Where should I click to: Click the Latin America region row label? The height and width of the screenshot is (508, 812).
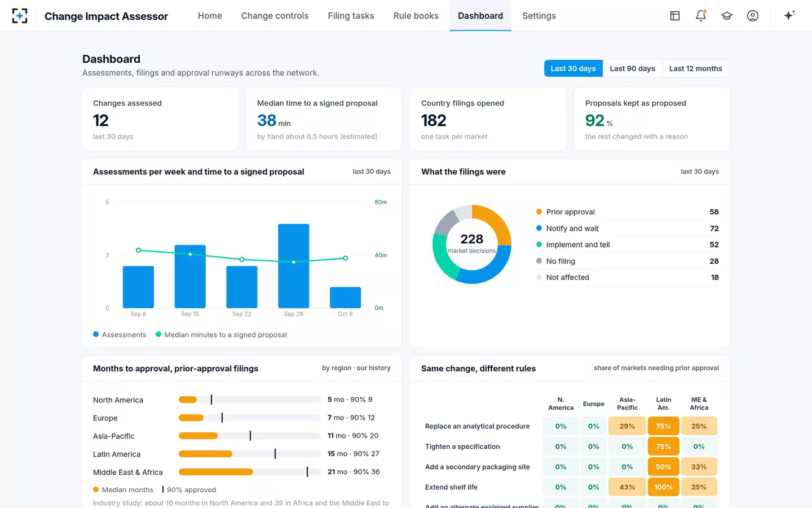click(117, 454)
